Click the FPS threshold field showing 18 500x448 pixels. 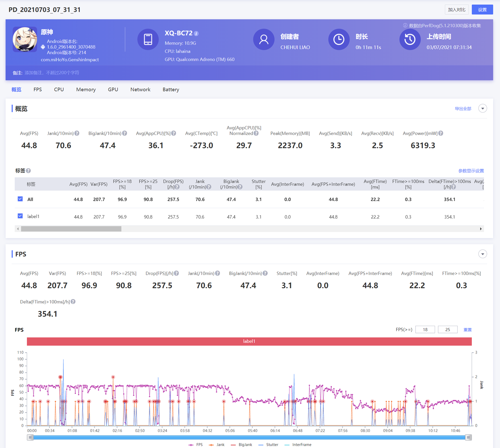click(425, 330)
